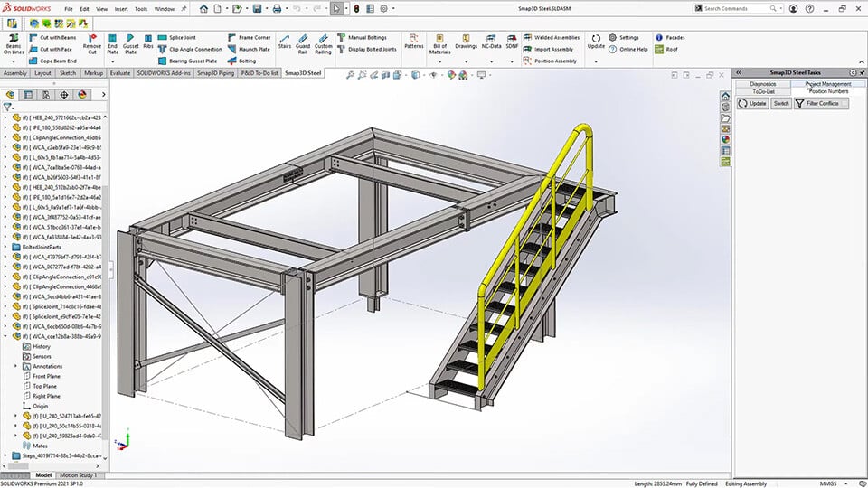The height and width of the screenshot is (488, 868).
Task: Select the Beams On Lines tool
Action: [14, 43]
